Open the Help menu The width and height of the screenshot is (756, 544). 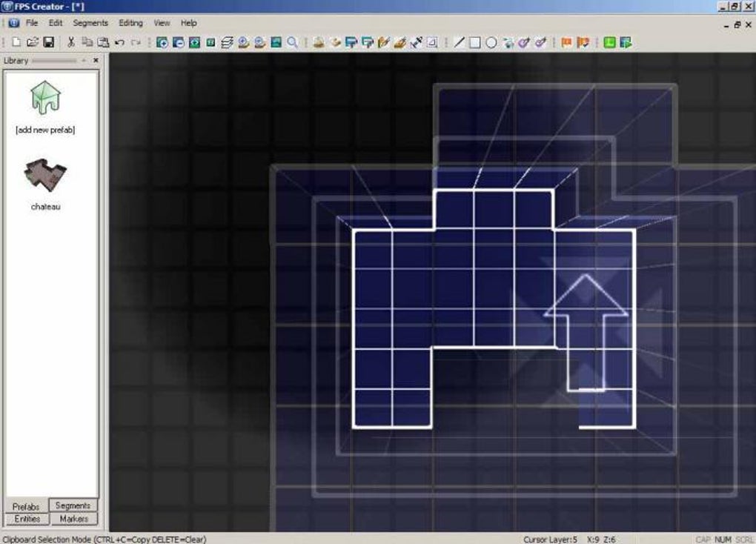point(188,23)
